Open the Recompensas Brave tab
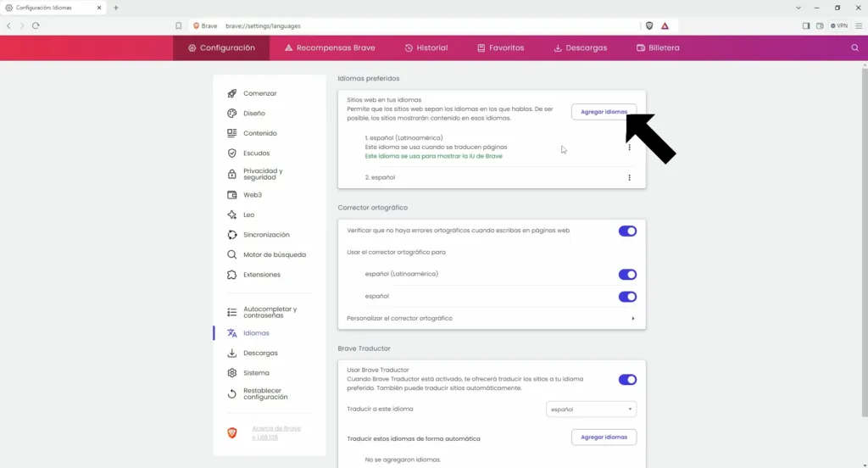 coord(330,48)
